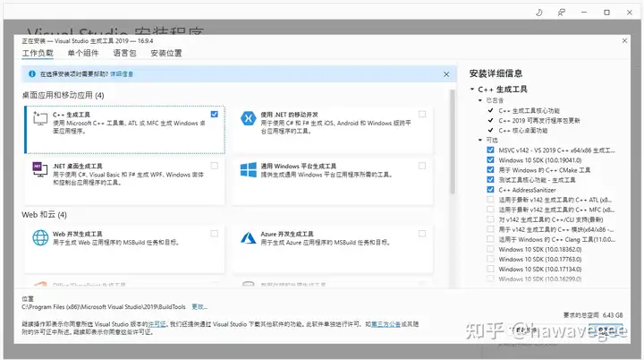The height and width of the screenshot is (360, 644).
Task: Check Windows 10 SDK (10.0.18362.0)
Action: [x=490, y=249]
